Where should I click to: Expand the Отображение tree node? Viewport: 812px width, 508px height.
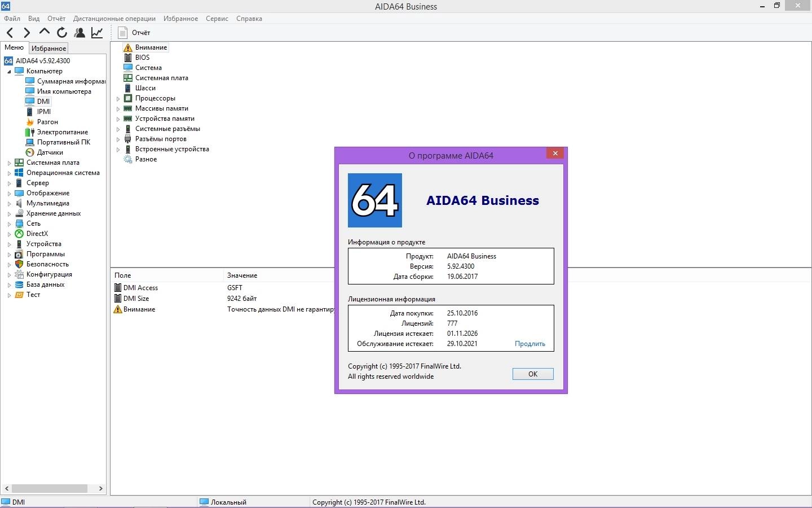click(x=9, y=194)
